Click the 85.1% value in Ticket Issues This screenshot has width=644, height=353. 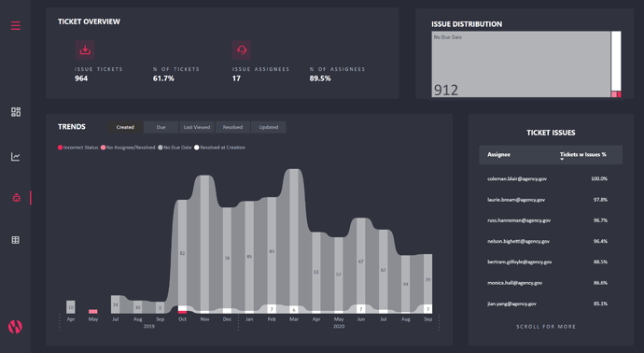click(x=600, y=304)
